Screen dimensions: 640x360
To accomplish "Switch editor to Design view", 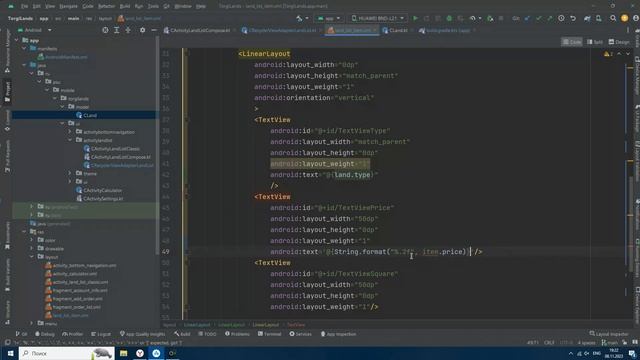I will (619, 42).
